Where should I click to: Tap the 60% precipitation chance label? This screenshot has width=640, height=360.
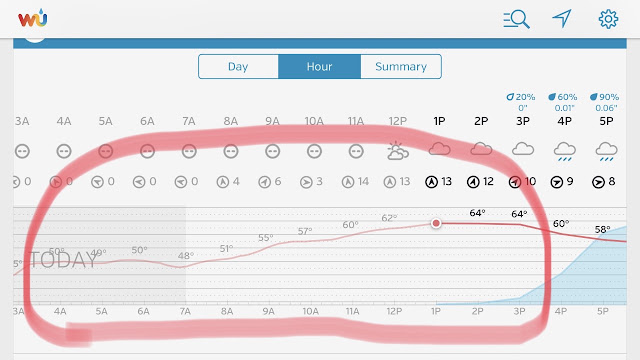point(563,97)
